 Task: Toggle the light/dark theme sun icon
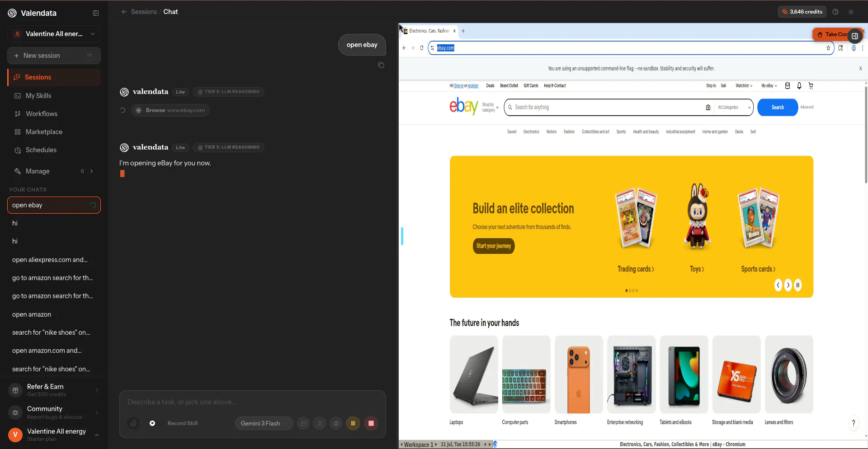(851, 12)
